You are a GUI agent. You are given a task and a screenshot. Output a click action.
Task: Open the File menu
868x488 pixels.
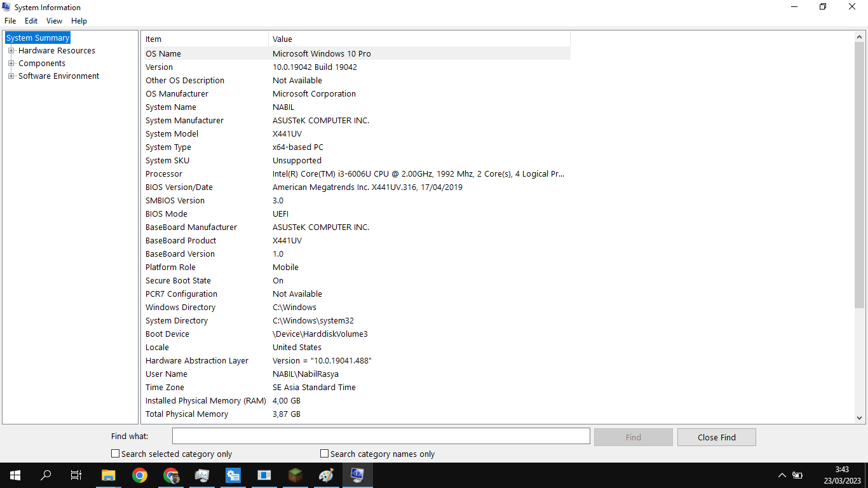pos(10,20)
